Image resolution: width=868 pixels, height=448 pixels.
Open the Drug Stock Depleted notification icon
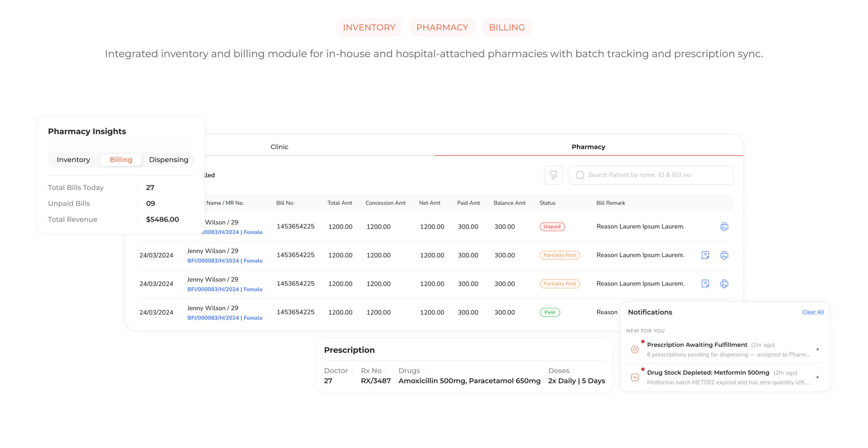pos(635,377)
